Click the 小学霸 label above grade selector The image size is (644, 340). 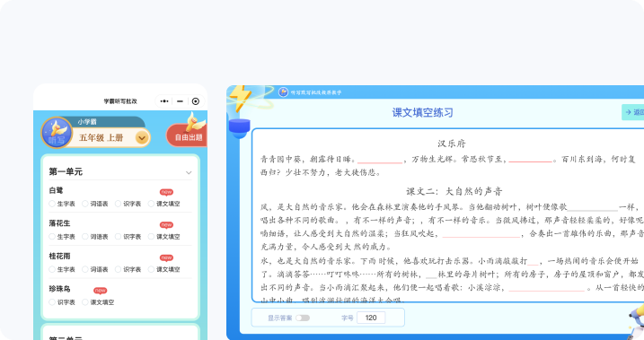tap(87, 122)
